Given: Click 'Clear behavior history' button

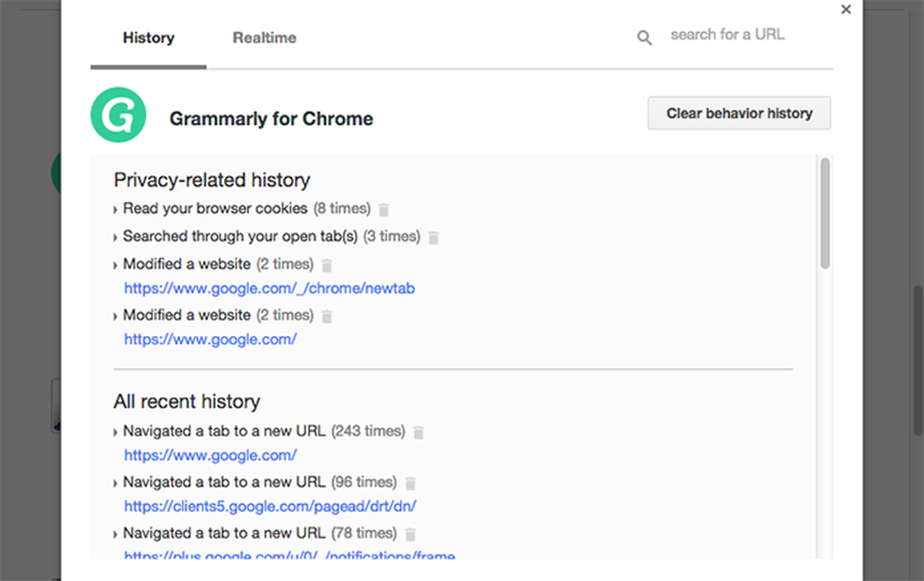Looking at the screenshot, I should (x=739, y=114).
